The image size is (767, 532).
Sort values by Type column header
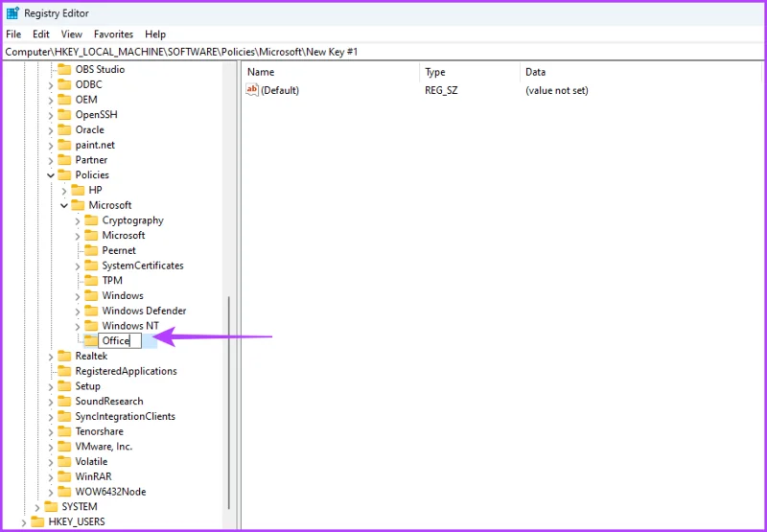(470, 72)
